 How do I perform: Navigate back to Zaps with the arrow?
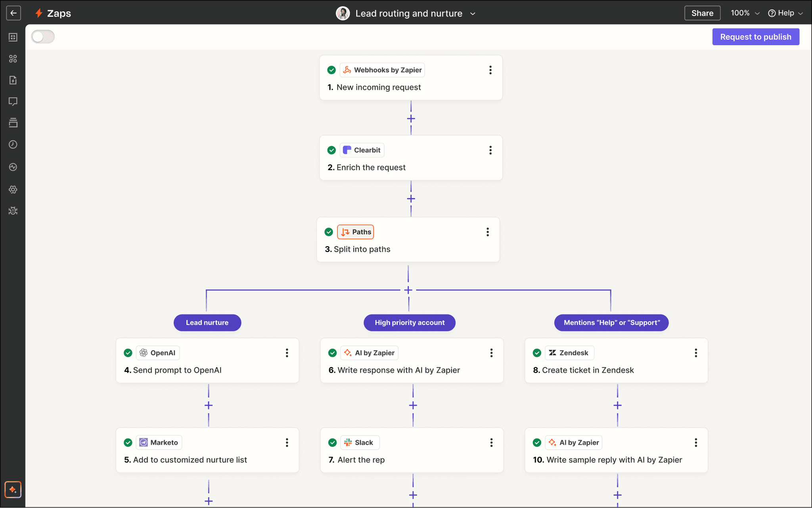(x=13, y=13)
